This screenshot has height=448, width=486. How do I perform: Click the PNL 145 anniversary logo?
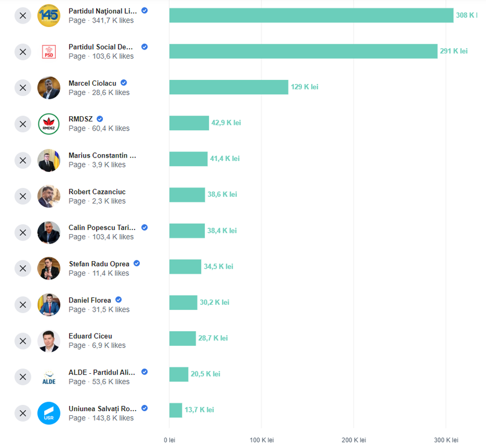49,16
